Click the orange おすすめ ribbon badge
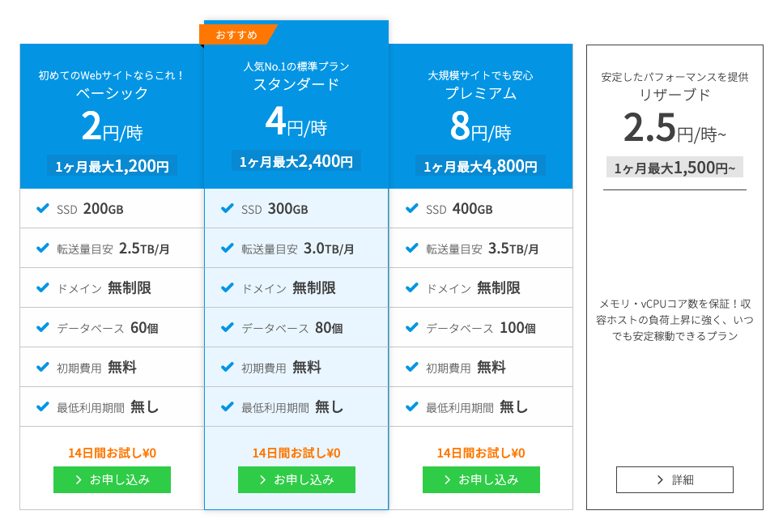Screen dimensions: 783x532 (x=238, y=35)
